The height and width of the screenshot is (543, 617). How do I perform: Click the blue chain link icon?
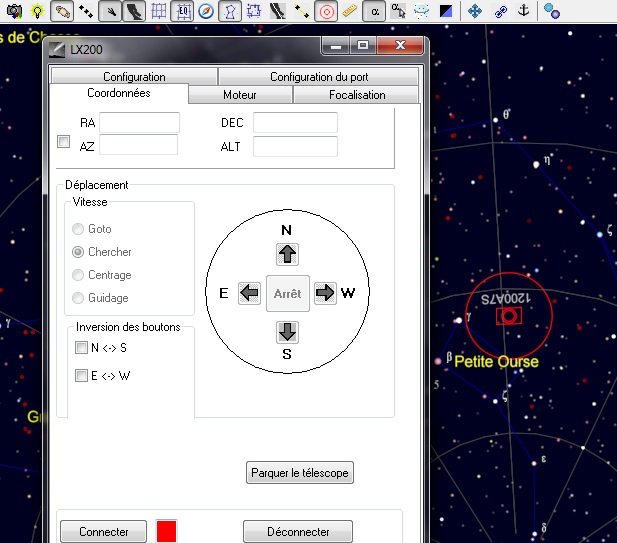(501, 11)
